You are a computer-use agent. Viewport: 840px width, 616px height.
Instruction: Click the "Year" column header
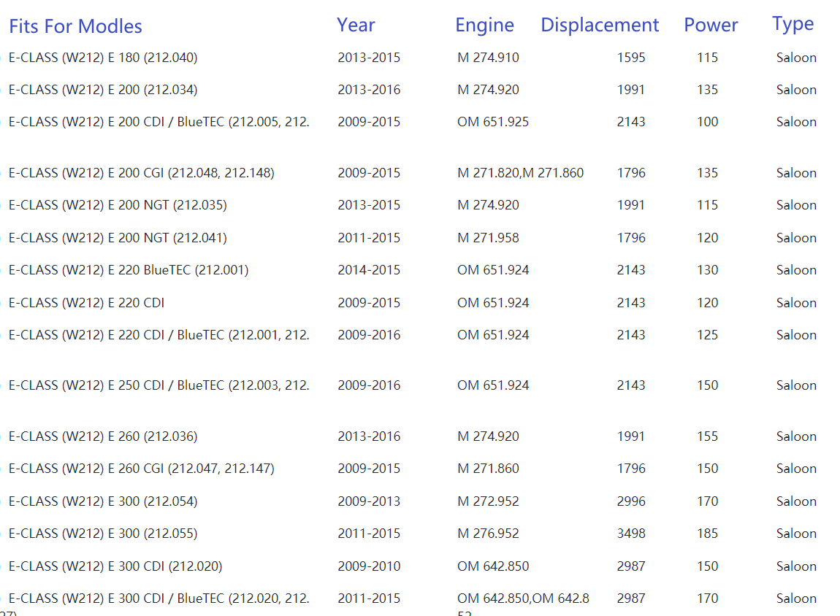[356, 25]
